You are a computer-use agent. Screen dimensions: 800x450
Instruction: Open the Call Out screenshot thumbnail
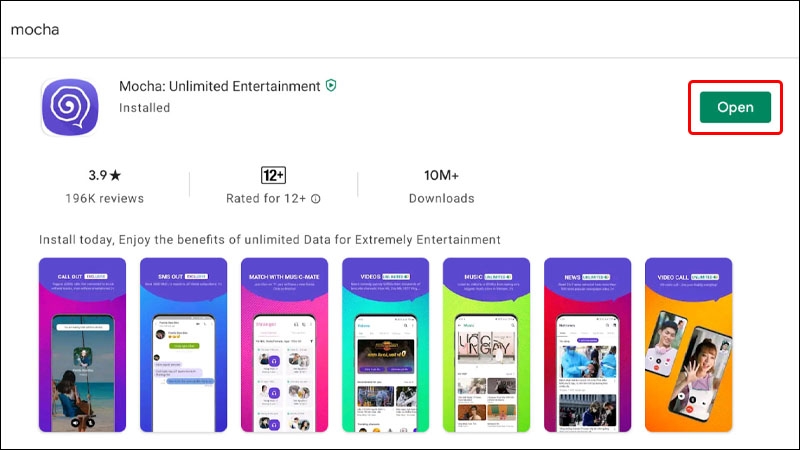[x=82, y=345]
